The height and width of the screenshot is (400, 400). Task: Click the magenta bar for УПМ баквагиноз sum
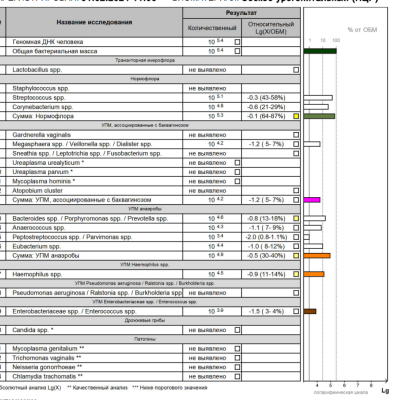[x=312, y=200]
